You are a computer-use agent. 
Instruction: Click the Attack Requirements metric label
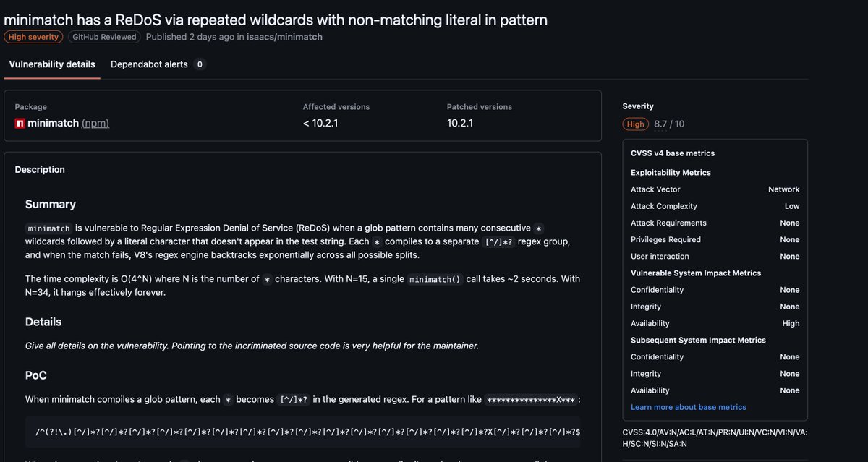(x=668, y=223)
